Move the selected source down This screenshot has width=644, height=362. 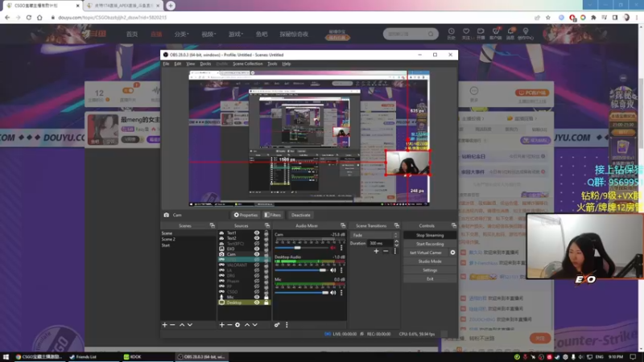coord(254,325)
